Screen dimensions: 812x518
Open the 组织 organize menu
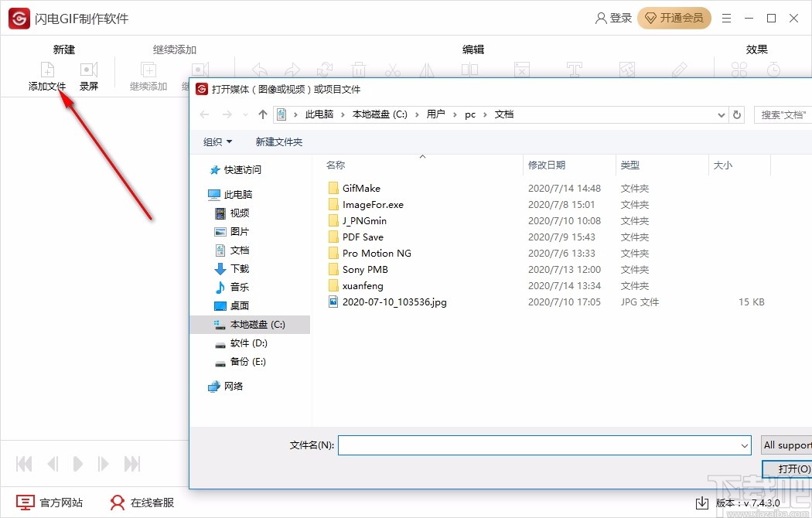tap(217, 141)
